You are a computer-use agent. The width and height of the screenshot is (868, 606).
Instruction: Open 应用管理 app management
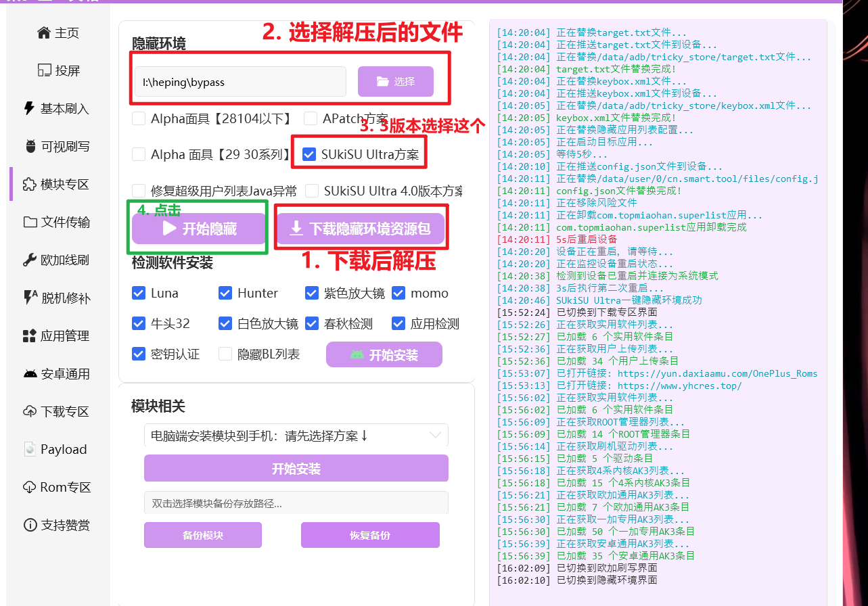tap(58, 335)
